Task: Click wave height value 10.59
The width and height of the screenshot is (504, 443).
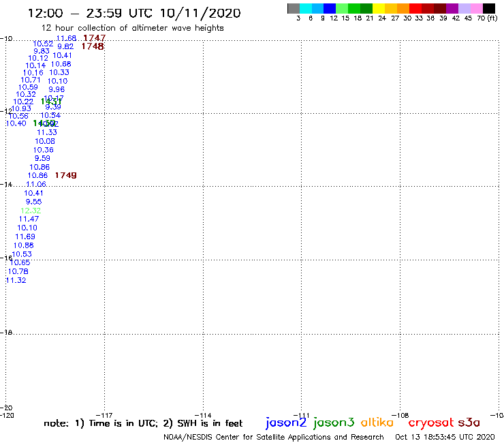Action: [x=28, y=87]
